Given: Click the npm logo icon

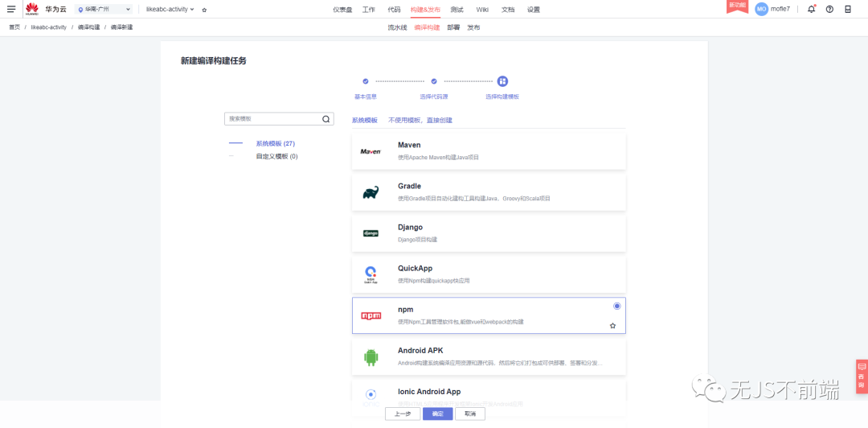Looking at the screenshot, I should (x=371, y=315).
